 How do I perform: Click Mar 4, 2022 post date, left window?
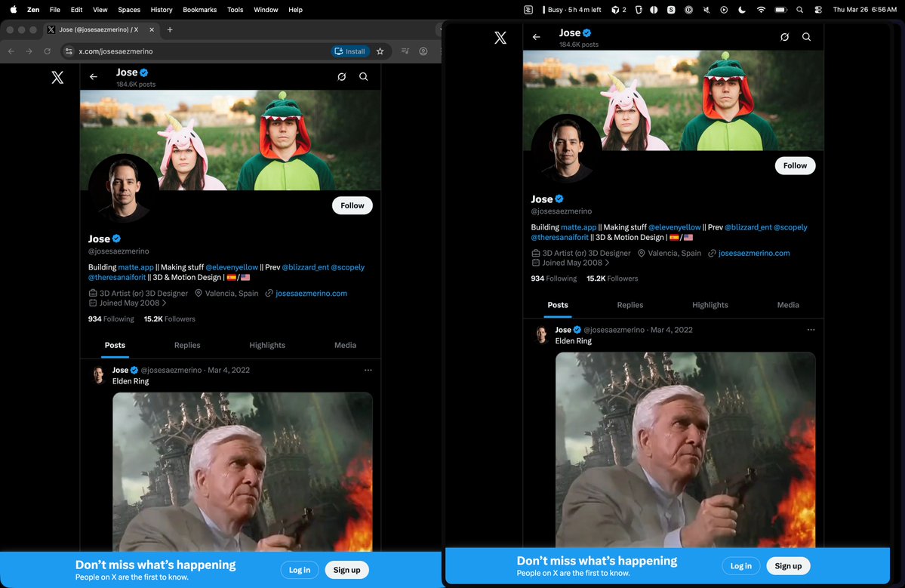pos(229,370)
